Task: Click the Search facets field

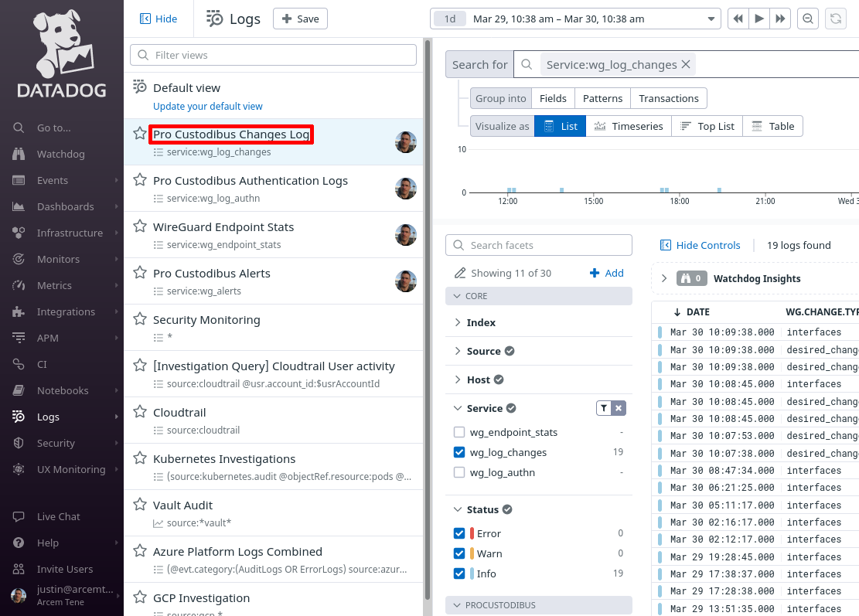Action: click(x=539, y=245)
